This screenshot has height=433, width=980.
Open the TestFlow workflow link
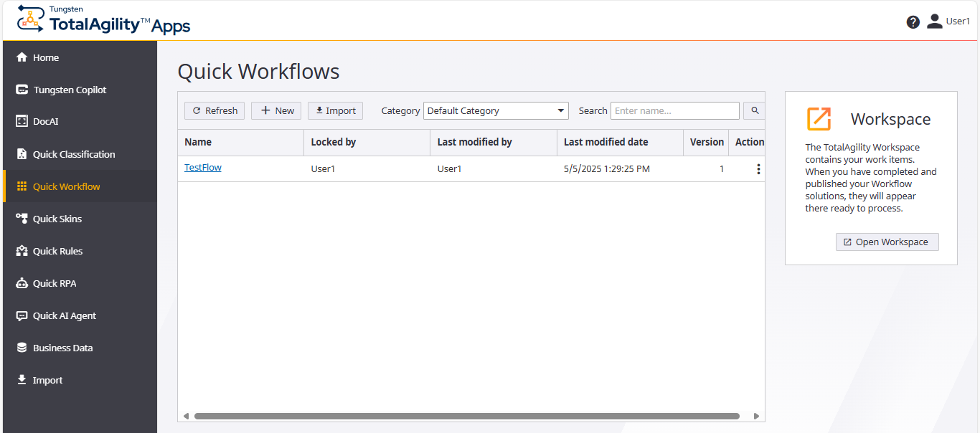coord(202,167)
